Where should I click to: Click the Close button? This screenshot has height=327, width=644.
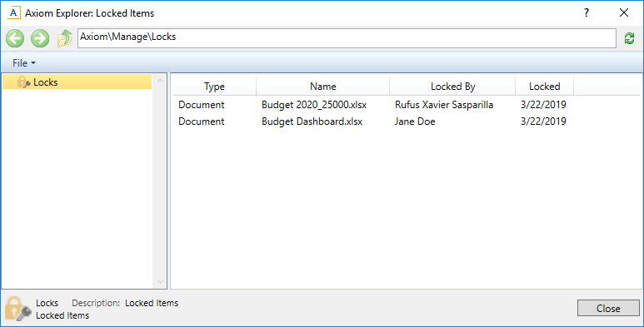(608, 308)
